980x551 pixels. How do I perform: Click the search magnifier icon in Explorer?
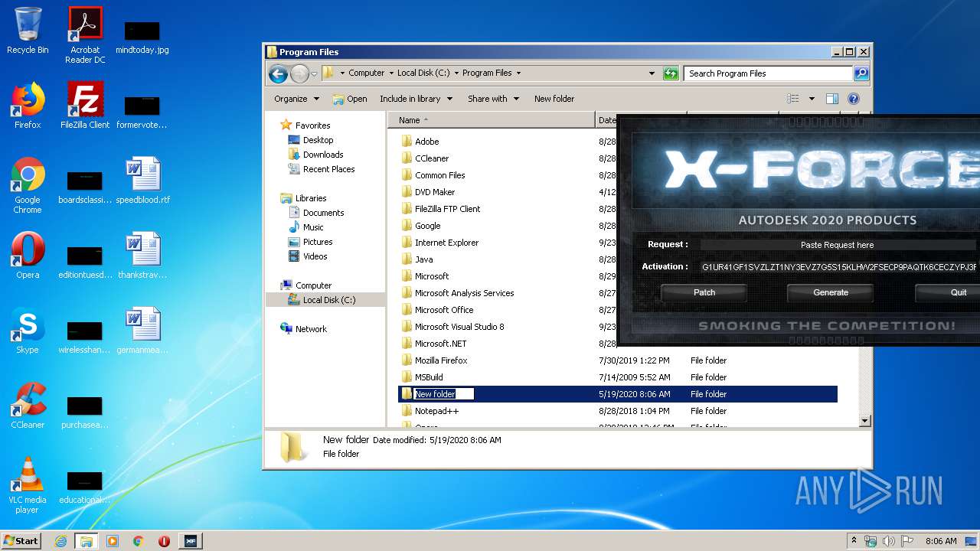click(x=861, y=73)
